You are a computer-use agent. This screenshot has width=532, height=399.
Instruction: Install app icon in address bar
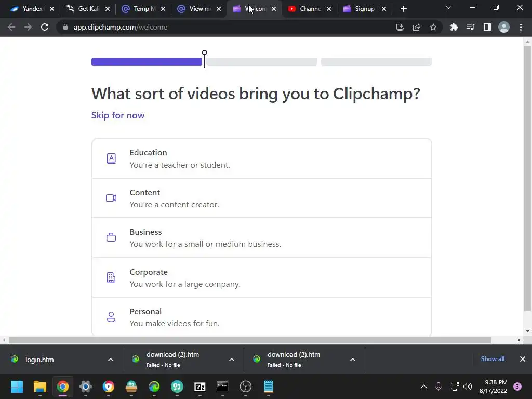[400, 27]
